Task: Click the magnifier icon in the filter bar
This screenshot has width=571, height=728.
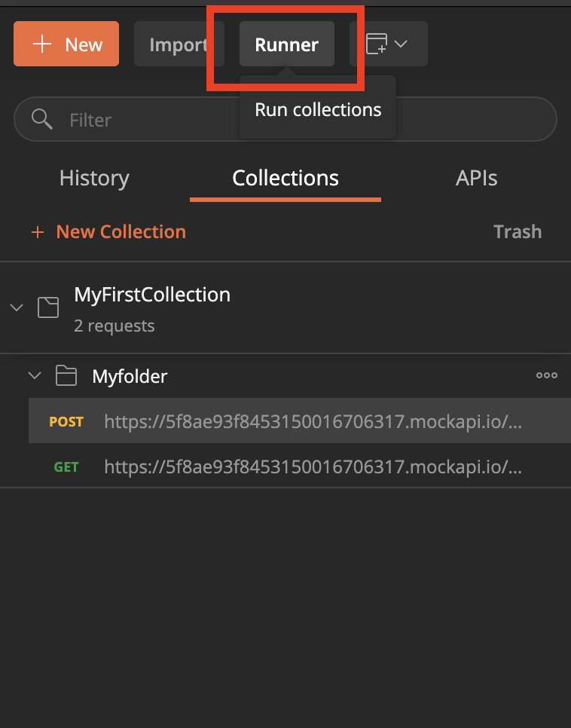Action: click(42, 119)
